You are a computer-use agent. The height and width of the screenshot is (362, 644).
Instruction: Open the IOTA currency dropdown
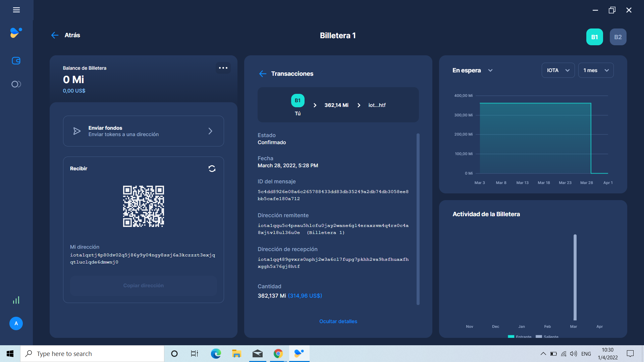pos(558,70)
